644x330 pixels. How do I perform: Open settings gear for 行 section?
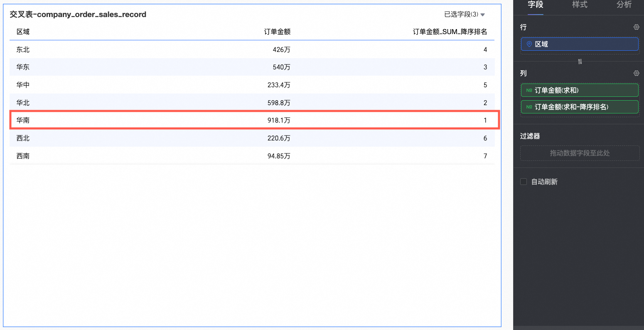tap(636, 27)
